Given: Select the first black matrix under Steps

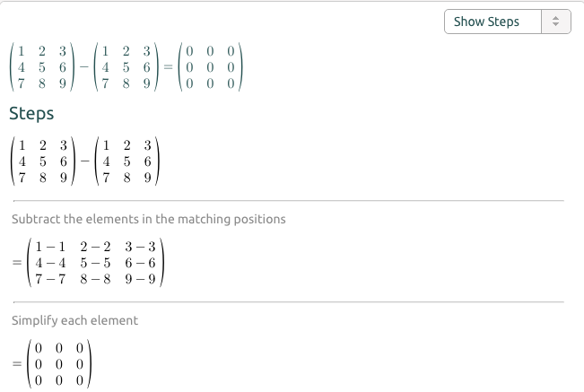Looking at the screenshot, I should [43, 161].
